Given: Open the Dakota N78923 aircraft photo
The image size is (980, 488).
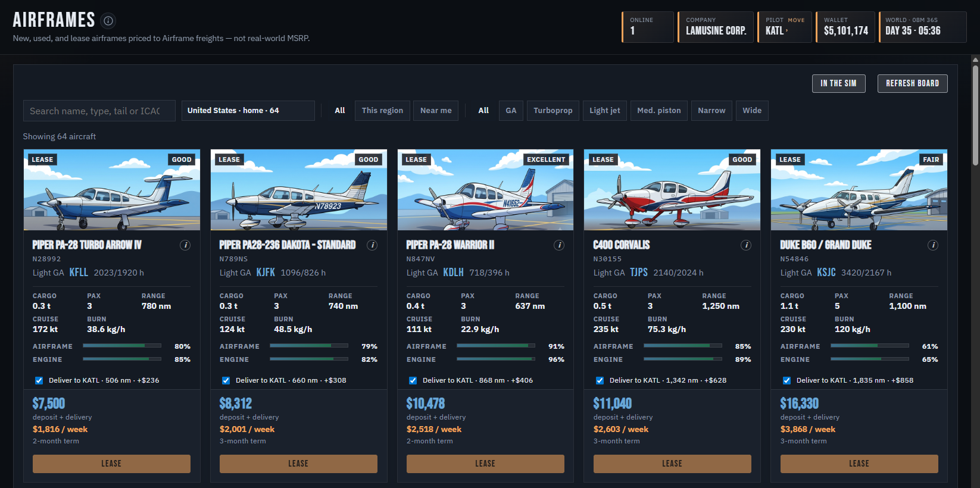Looking at the screenshot, I should 299,190.
